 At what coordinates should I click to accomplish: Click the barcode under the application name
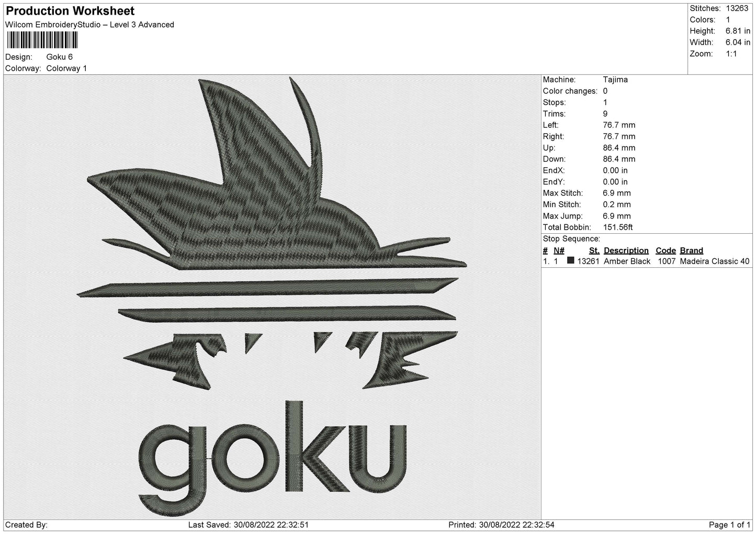tap(42, 40)
